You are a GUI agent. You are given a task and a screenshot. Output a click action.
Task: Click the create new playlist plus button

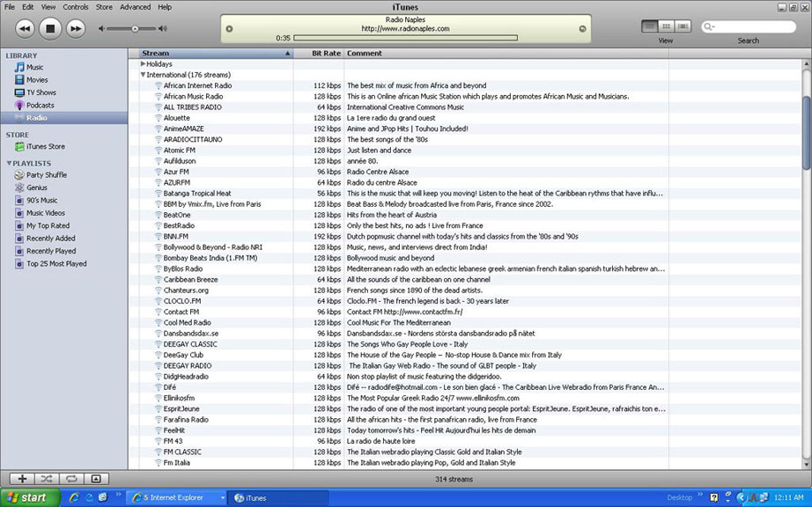click(22, 479)
